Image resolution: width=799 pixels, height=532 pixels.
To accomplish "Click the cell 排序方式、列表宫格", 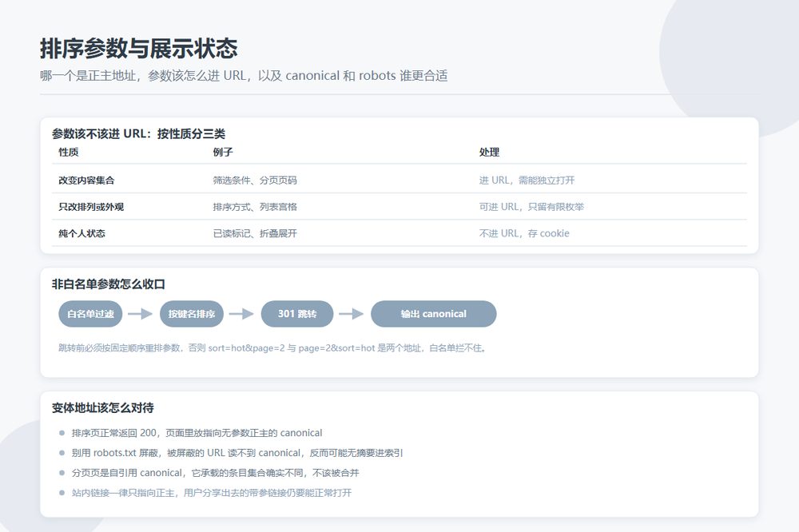I will tap(255, 206).
